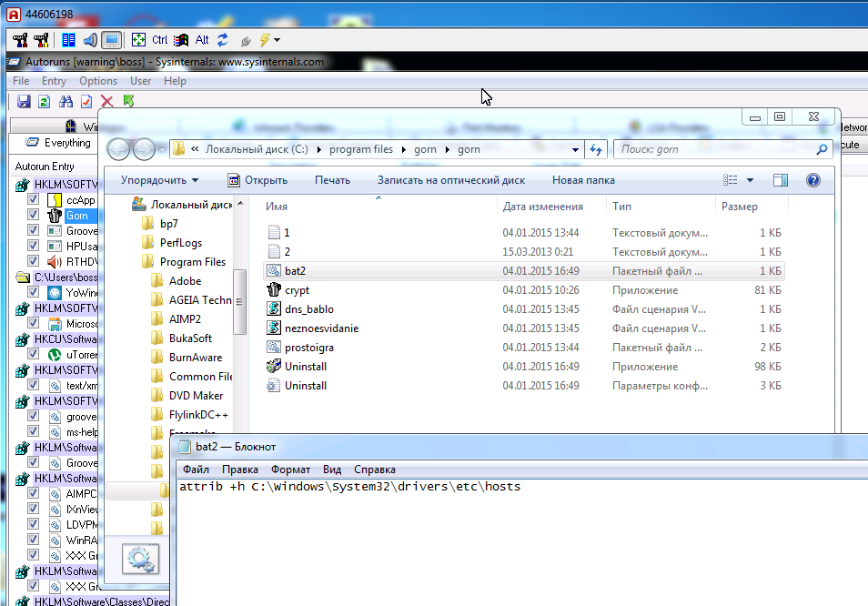Uncheck the uTorrent autorun entry checkbox
The width and height of the screenshot is (868, 606).
[x=33, y=354]
